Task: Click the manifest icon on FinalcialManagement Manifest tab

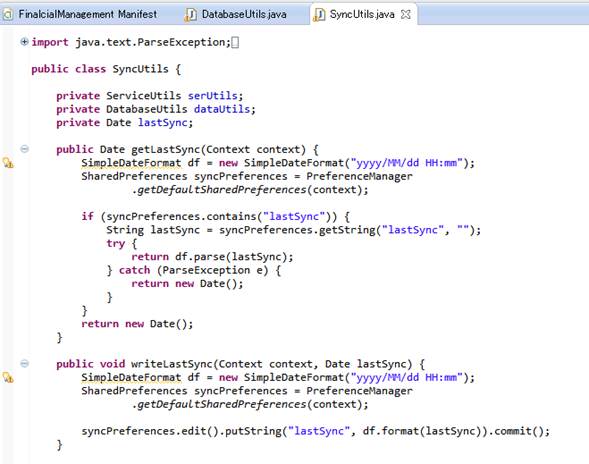Action: point(7,15)
